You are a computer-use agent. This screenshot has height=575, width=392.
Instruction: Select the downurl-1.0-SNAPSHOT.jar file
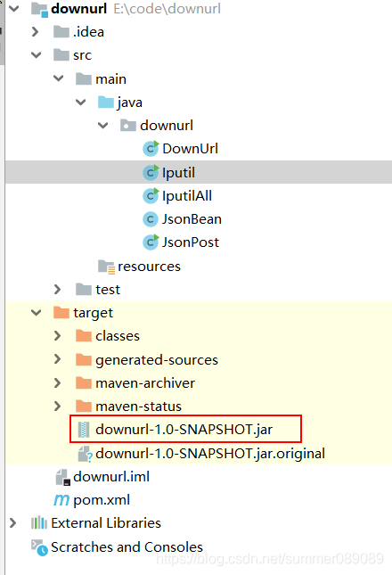(x=184, y=430)
